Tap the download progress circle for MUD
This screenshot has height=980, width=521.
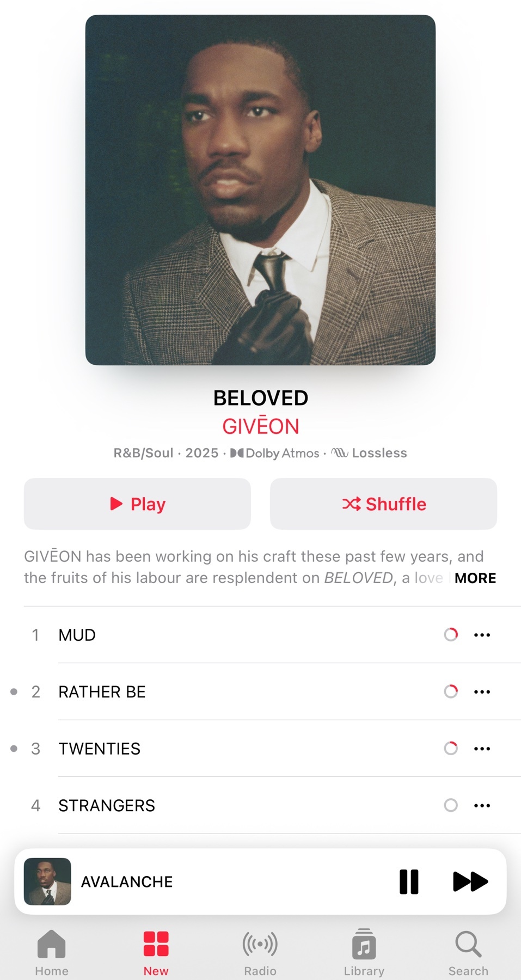coord(451,635)
